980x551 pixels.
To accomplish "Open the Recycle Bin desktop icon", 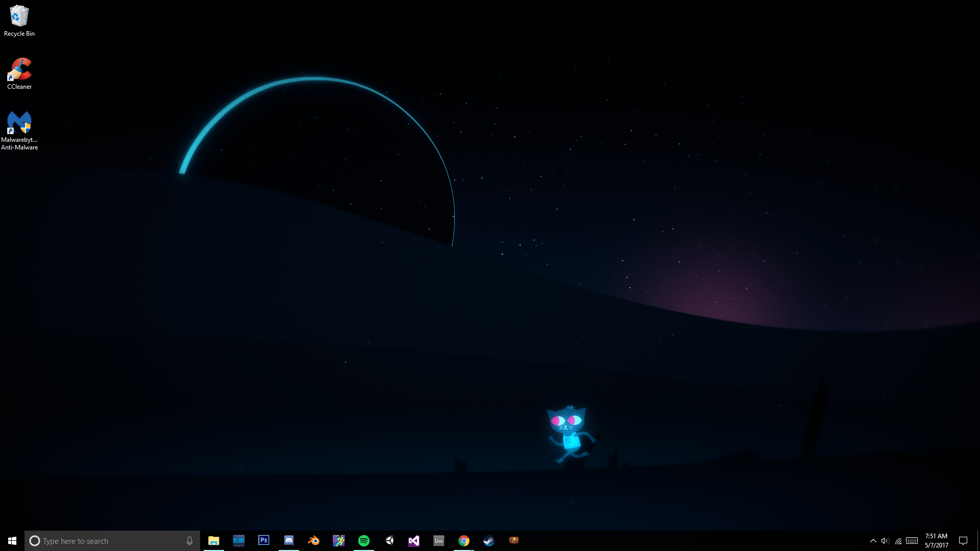I will point(19,20).
